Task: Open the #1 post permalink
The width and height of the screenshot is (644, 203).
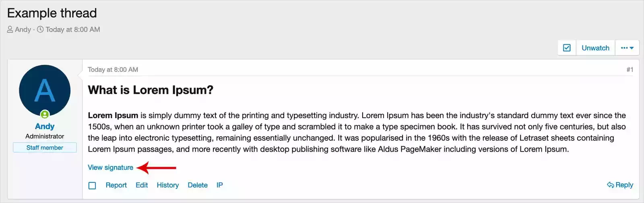Action: 630,70
